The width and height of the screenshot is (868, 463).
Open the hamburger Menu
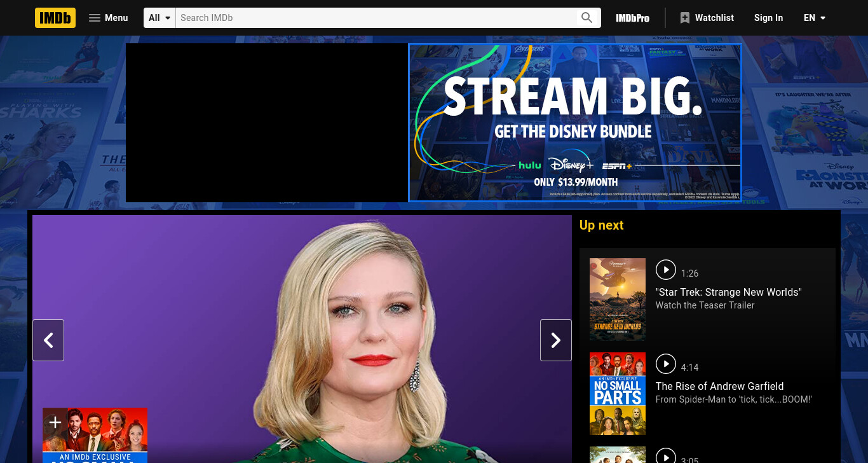[x=108, y=18]
